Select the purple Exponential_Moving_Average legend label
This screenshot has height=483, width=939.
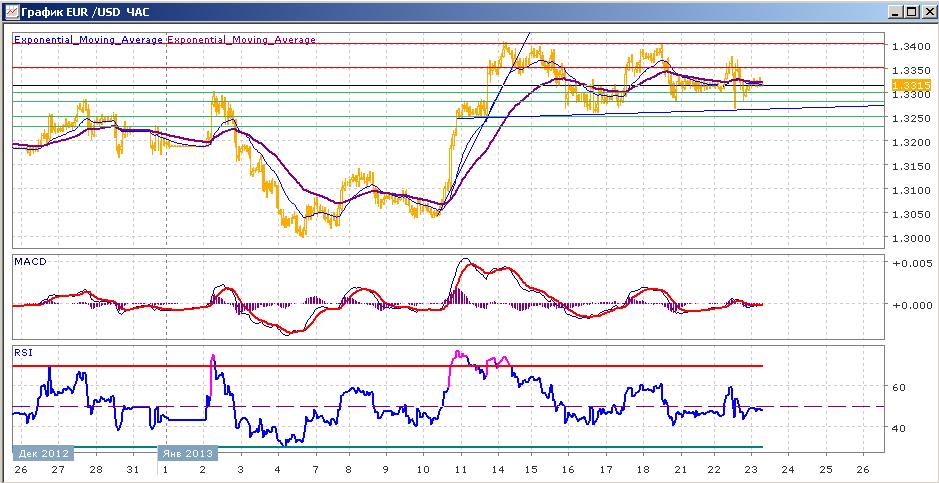[x=241, y=40]
